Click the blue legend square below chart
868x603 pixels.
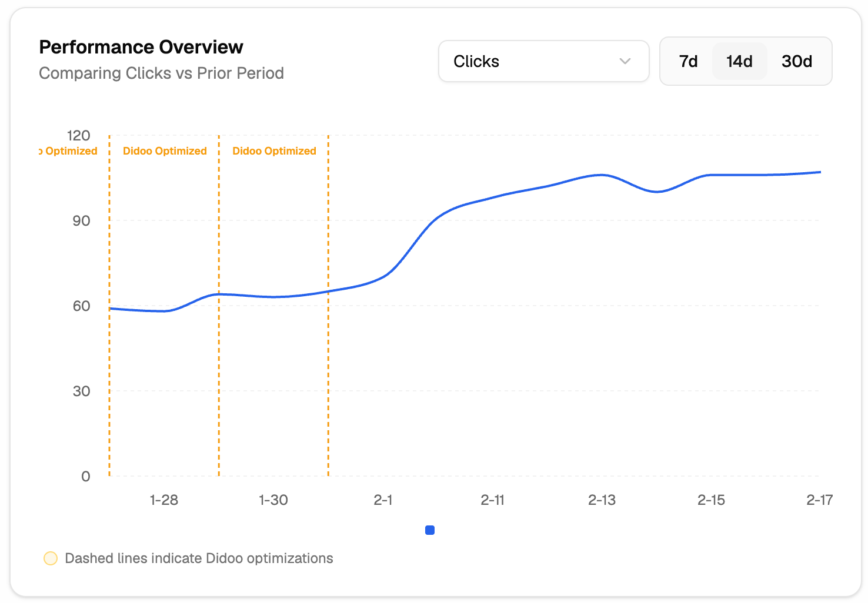click(430, 530)
